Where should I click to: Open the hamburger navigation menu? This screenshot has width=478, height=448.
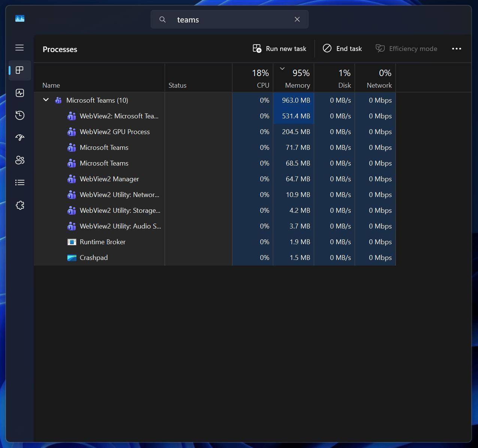19,48
